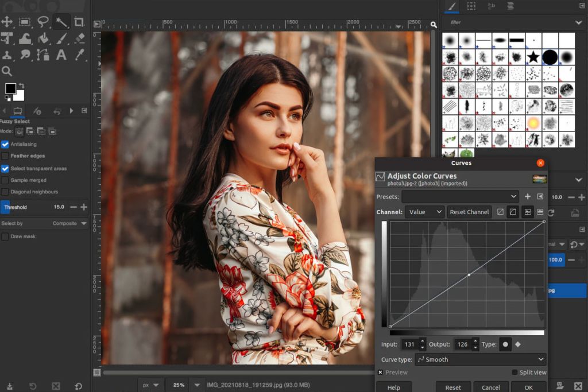This screenshot has width=588, height=392.
Task: Select the Move tool
Action: tap(7, 21)
